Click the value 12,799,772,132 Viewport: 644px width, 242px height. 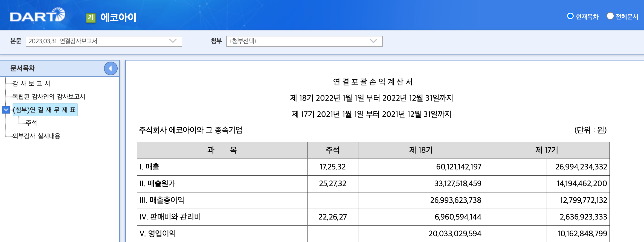584,200
